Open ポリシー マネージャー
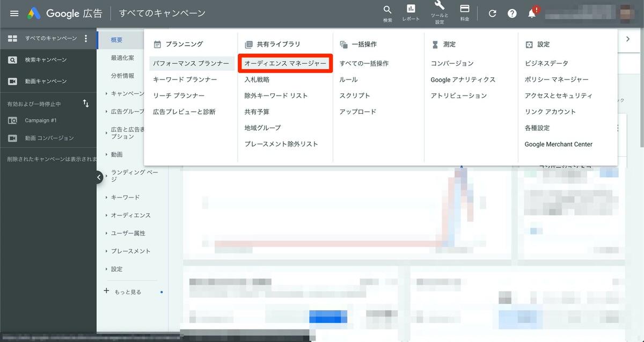The height and width of the screenshot is (342, 644). [557, 79]
